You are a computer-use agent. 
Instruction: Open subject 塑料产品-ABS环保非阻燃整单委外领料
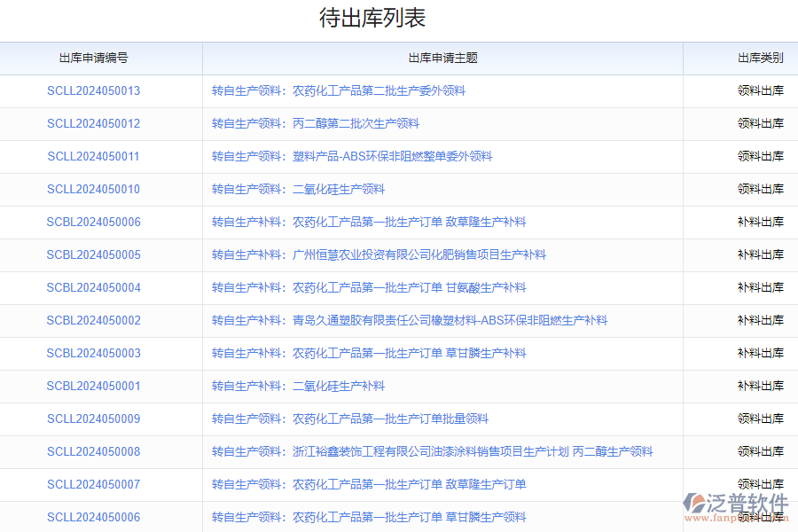(x=352, y=156)
